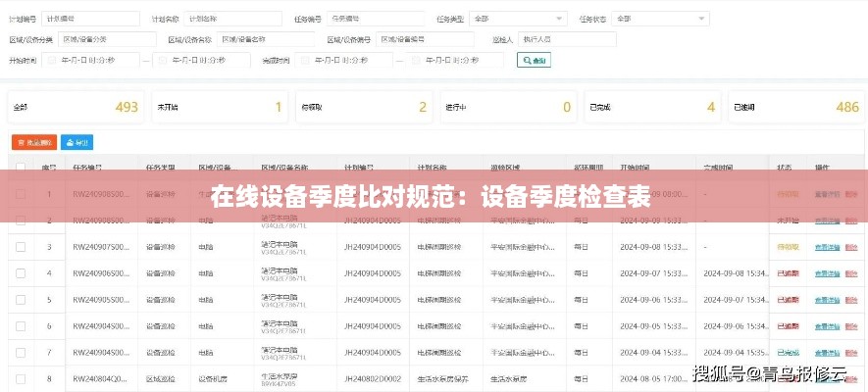The height and width of the screenshot is (392, 868).
Task: Focus the 任务编号 input field
Action: pyautogui.click(x=376, y=19)
